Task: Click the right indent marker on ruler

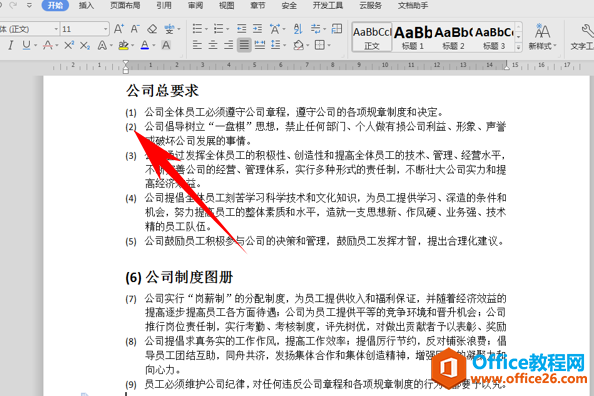Action: click(x=506, y=66)
